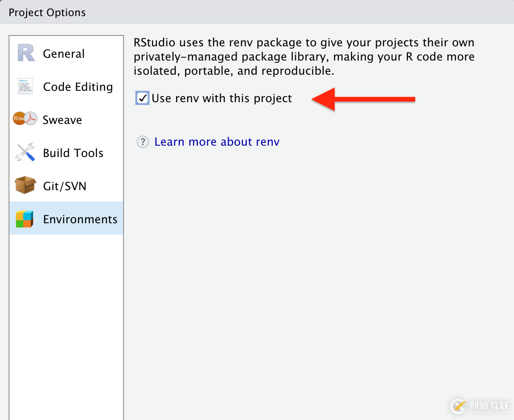Click the watermark logo in the bottom-right corner
The height and width of the screenshot is (420, 514).
click(478, 406)
